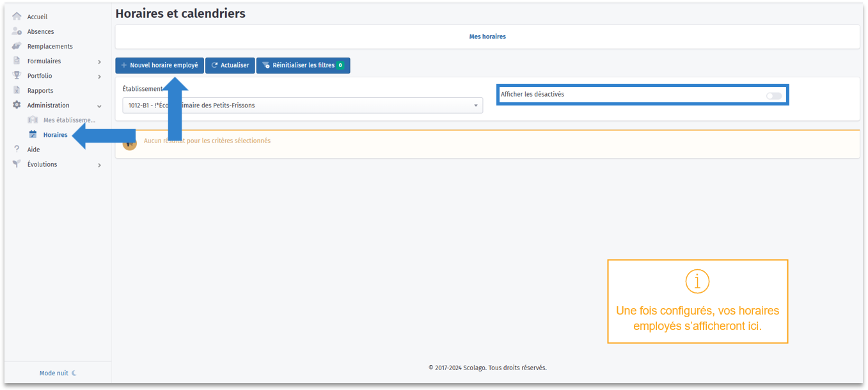Viewport: 868px width, 390px height.
Task: Open the Aide menu item
Action: tap(33, 150)
